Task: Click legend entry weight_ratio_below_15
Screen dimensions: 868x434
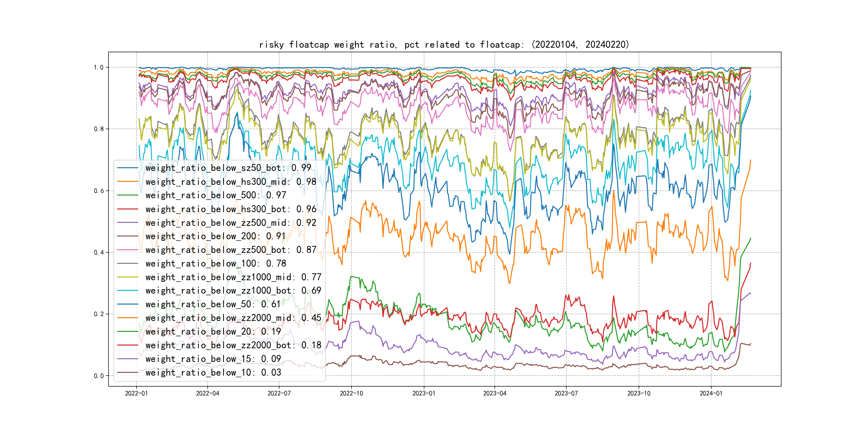Action: pyautogui.click(x=213, y=359)
